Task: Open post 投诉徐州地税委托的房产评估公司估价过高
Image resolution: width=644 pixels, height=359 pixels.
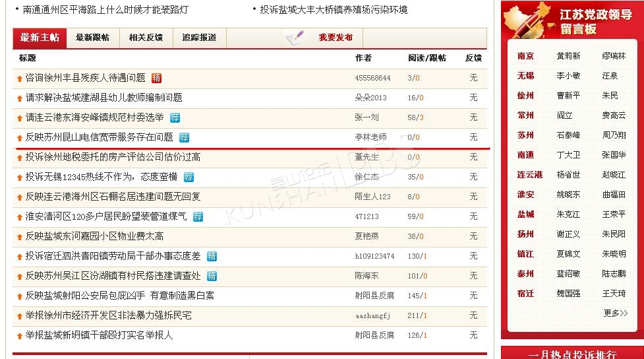Action: [x=113, y=156]
